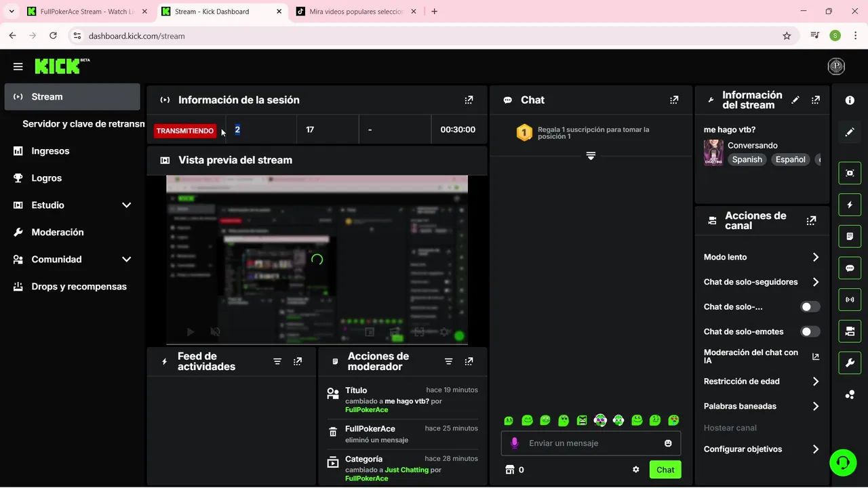Open chat settings gear icon
This screenshot has height=488, width=868.
tap(635, 470)
